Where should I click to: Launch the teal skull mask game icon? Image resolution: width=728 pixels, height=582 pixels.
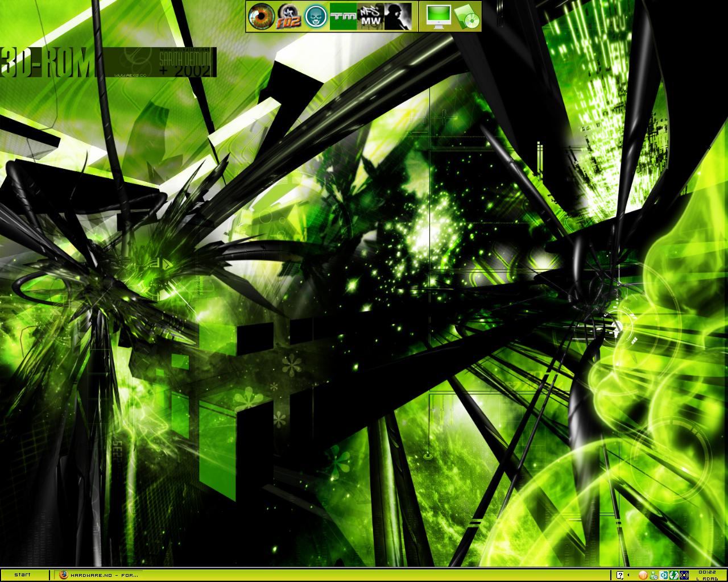pyautogui.click(x=316, y=16)
